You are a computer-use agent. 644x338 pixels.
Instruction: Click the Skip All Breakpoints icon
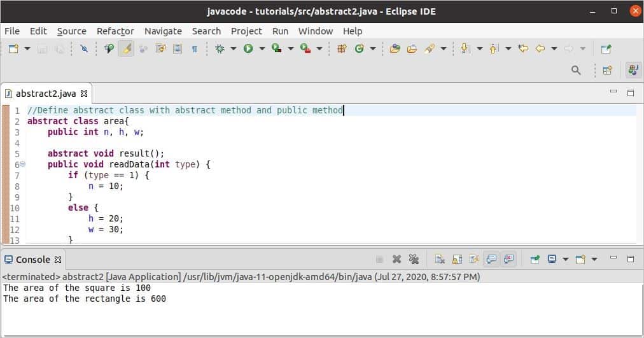[x=84, y=49]
